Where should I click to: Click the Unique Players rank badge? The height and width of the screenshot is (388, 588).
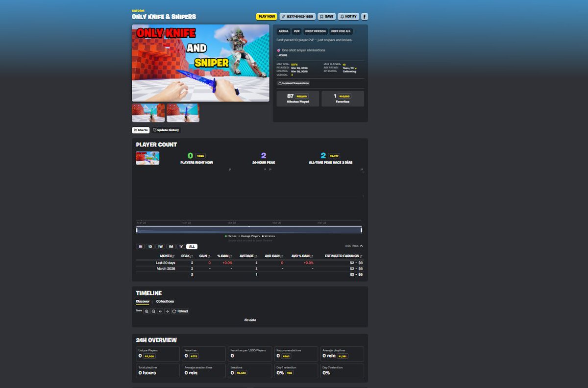(x=149, y=356)
